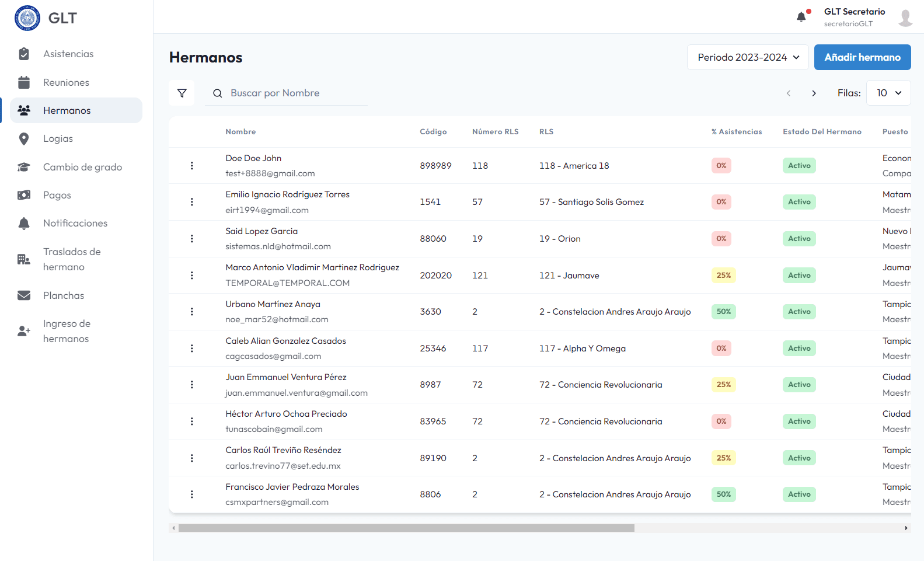Click the horizontal scrollbar under the table
Screen dimensions: 924x561
406,528
